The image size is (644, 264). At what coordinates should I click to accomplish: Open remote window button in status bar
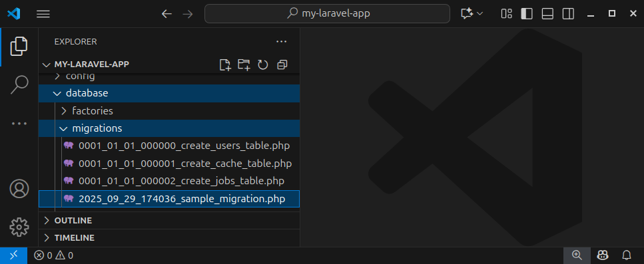click(13, 255)
